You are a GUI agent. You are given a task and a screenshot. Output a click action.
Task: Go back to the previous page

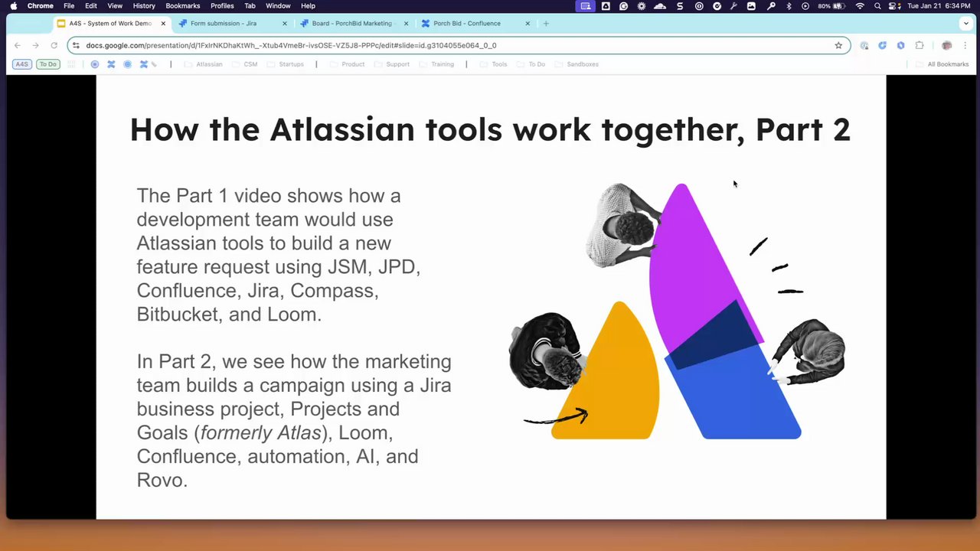point(18,45)
